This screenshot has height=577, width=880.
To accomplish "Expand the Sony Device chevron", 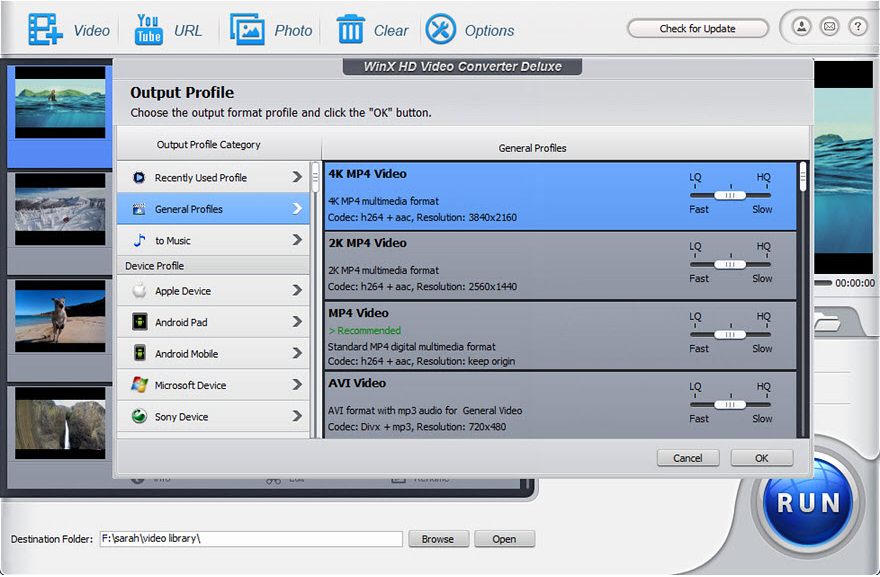I will pyautogui.click(x=297, y=416).
